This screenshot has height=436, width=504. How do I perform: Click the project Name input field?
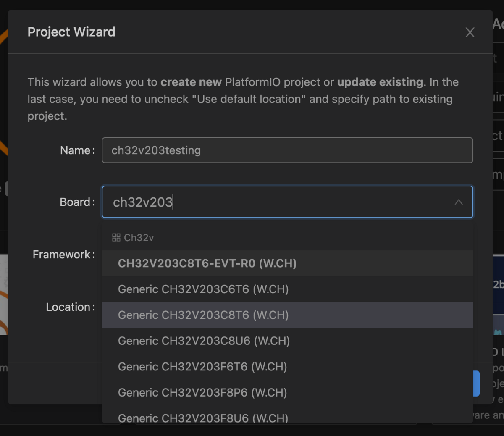[287, 150]
